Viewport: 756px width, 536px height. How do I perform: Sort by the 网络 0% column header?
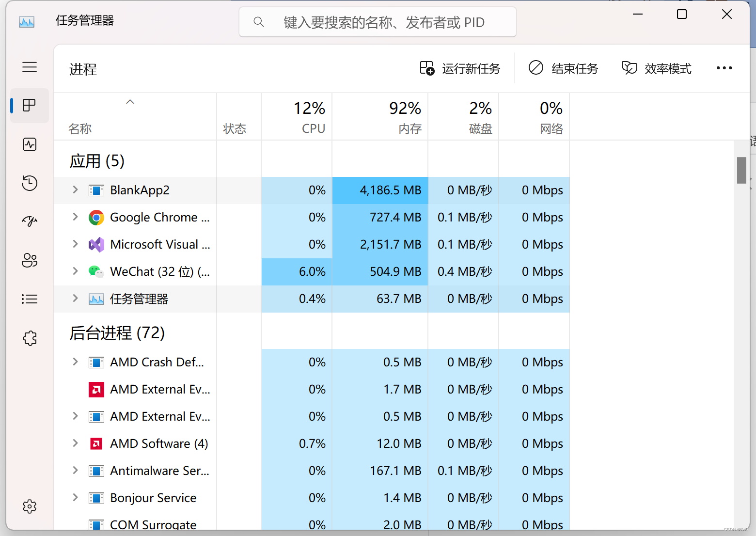click(534, 117)
